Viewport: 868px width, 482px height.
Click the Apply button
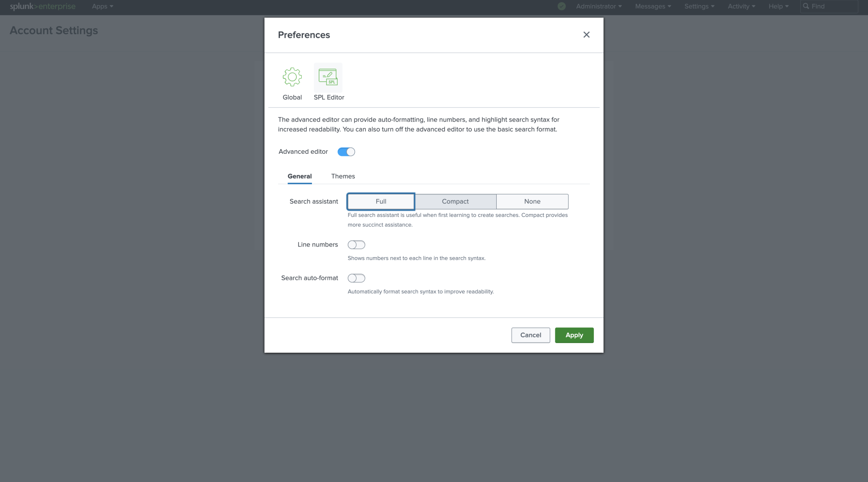574,335
